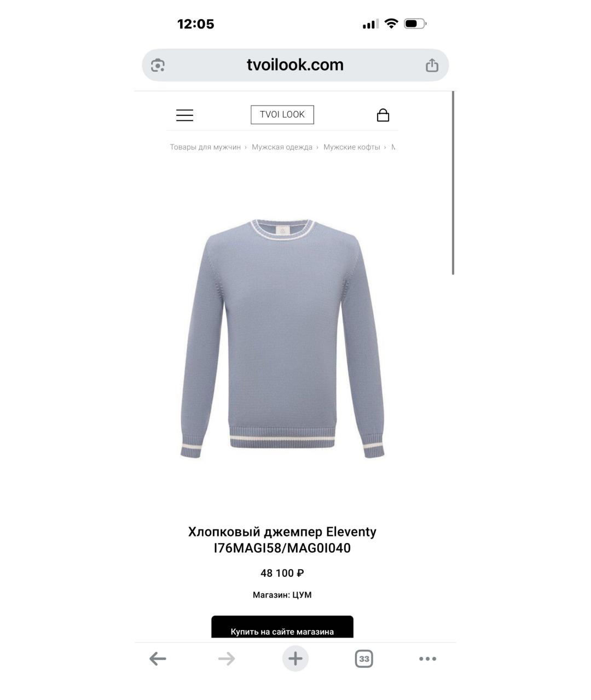Tap the Хлопковый джемпер Eleventy product title

[x=282, y=540]
